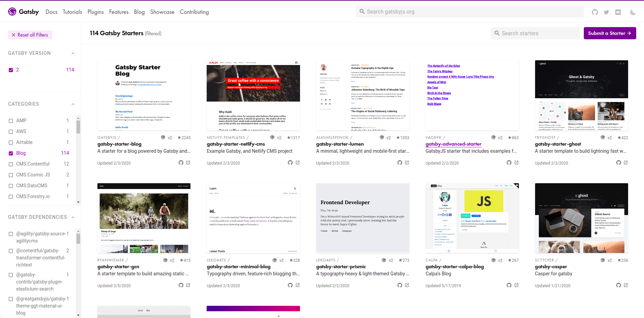
Task: Open the Gatsby Twitter icon in header
Action: (606, 12)
